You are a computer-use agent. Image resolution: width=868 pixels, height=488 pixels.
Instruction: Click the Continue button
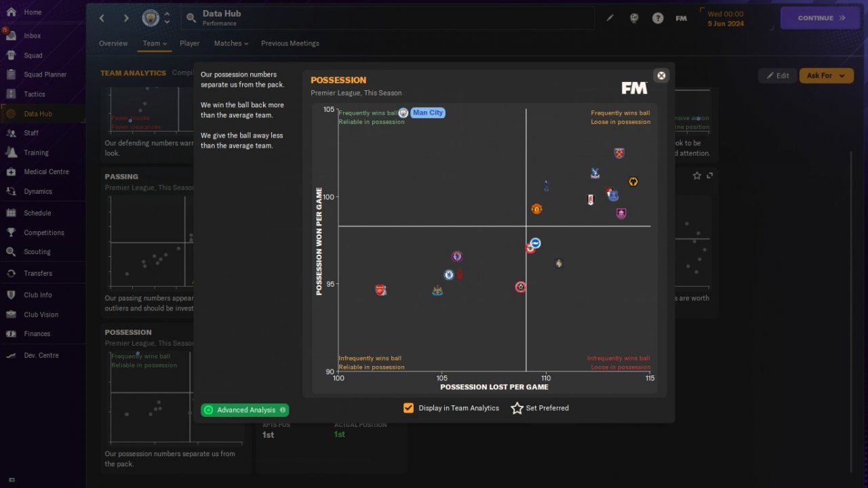[x=821, y=18]
